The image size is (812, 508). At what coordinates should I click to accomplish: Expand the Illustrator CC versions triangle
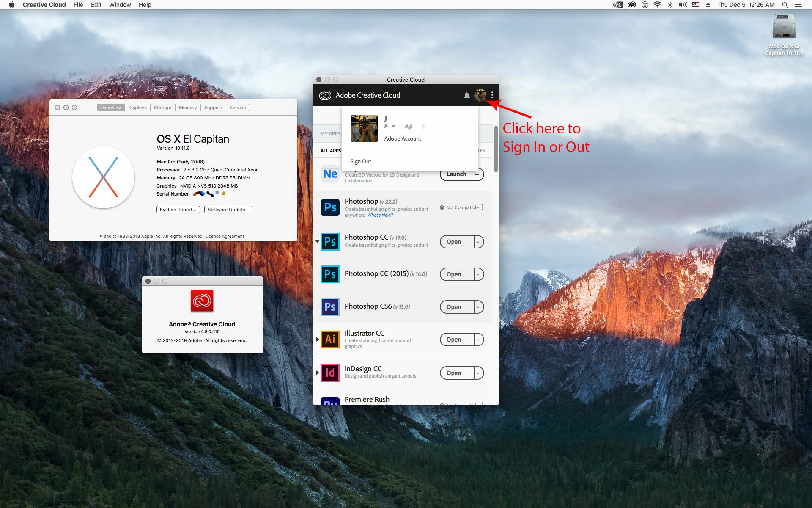[x=318, y=340]
